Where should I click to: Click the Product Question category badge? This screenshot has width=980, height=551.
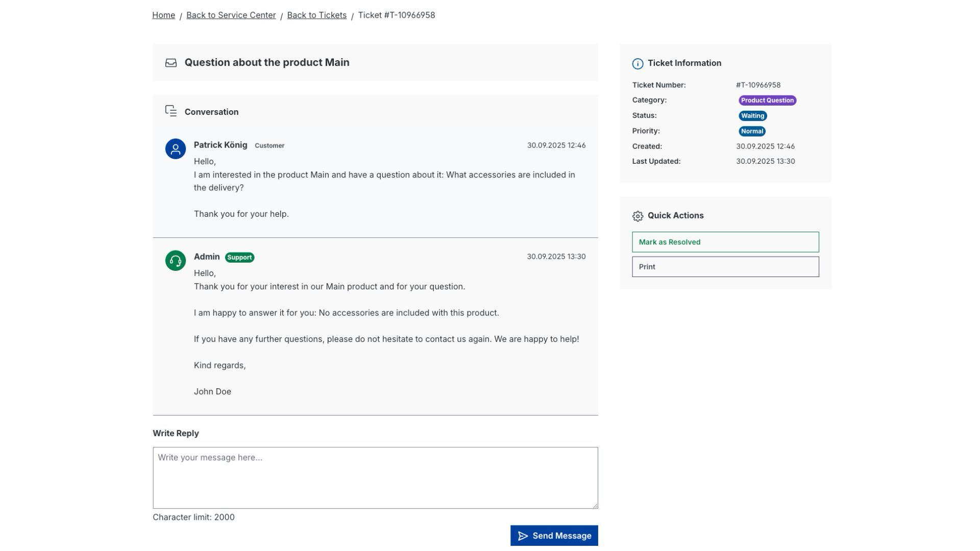(767, 101)
